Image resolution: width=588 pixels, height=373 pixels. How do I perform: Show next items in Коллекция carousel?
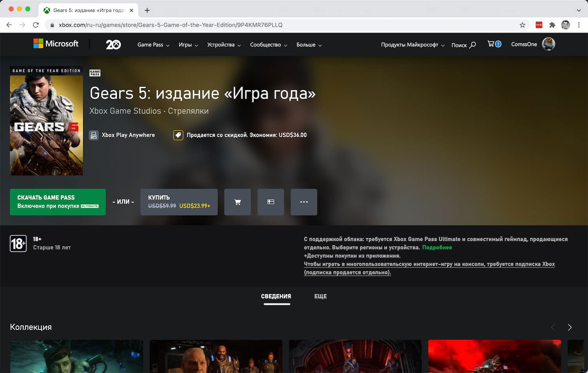[x=570, y=328]
